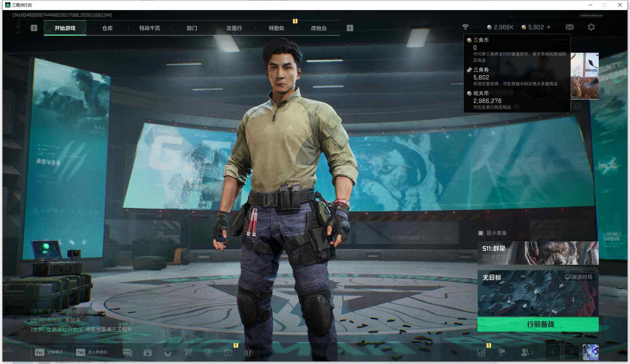This screenshot has height=364, width=630.
Task: Toggle the 显示装备 checkbox
Action: tap(481, 233)
